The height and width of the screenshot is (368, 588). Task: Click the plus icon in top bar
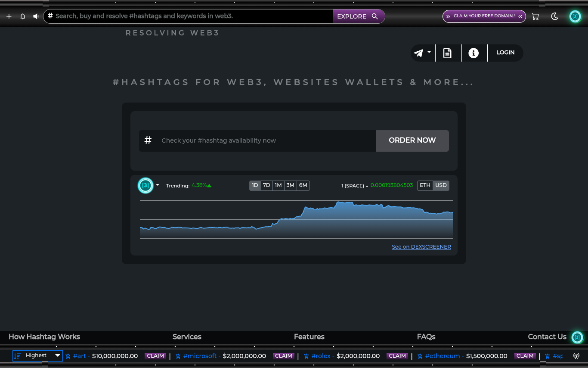[9, 16]
